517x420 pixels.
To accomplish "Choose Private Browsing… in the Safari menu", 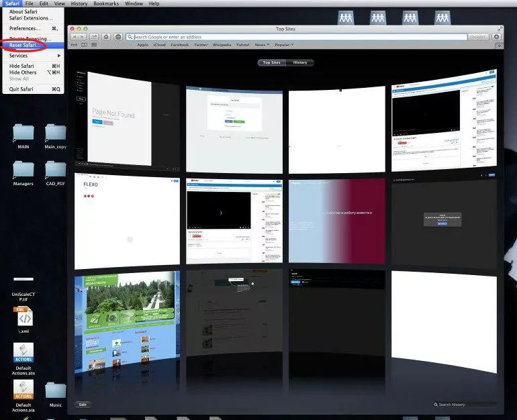I will pos(34,38).
